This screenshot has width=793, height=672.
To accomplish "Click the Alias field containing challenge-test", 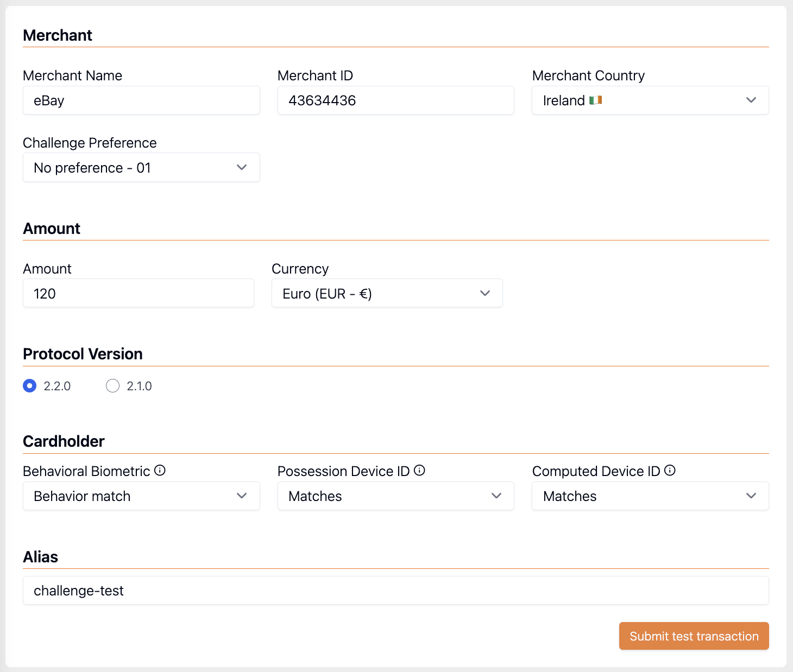I will [395, 590].
